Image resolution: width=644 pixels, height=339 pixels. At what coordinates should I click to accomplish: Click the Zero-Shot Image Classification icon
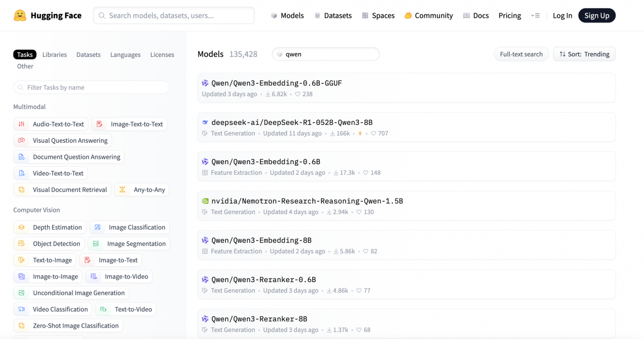(x=21, y=326)
